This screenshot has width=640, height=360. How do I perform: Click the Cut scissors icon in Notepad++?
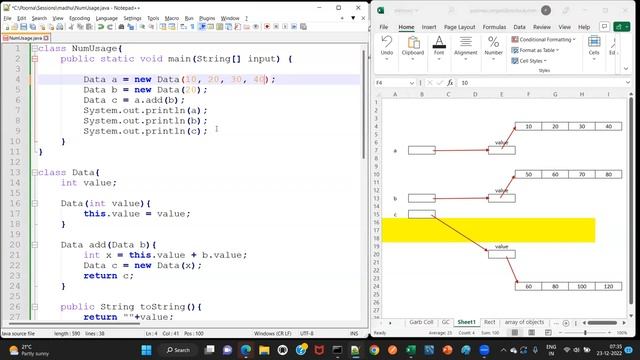click(x=71, y=27)
